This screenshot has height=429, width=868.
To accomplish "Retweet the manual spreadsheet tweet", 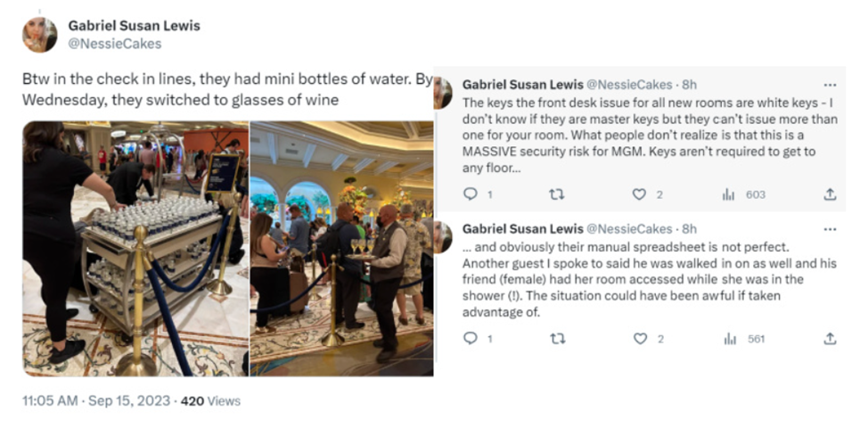I will (558, 338).
